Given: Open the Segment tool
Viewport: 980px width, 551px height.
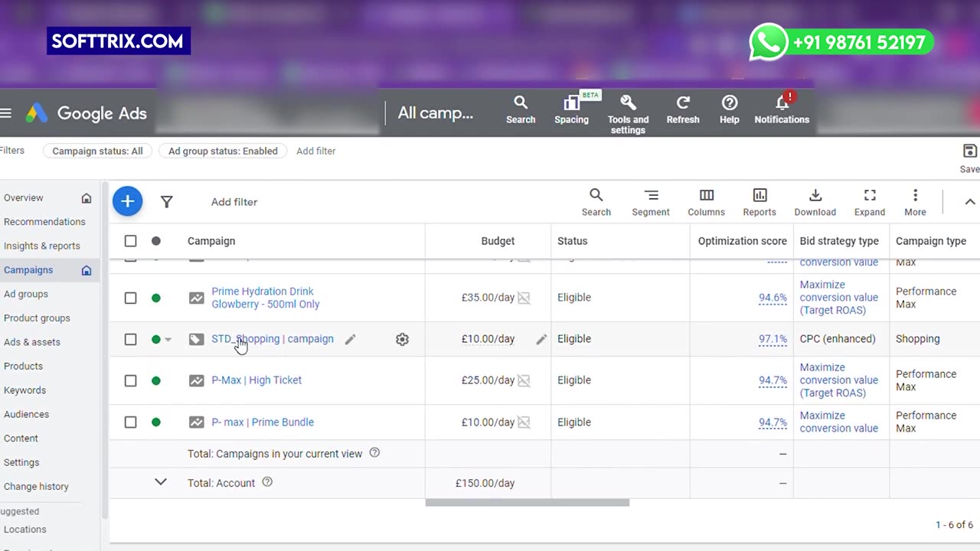Looking at the screenshot, I should 651,202.
